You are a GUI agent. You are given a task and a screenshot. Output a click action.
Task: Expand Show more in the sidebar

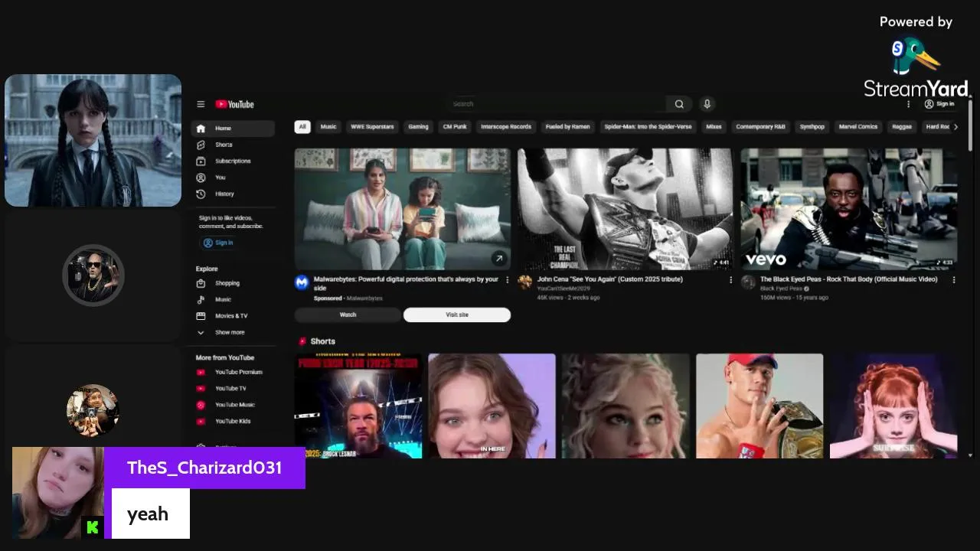point(233,332)
